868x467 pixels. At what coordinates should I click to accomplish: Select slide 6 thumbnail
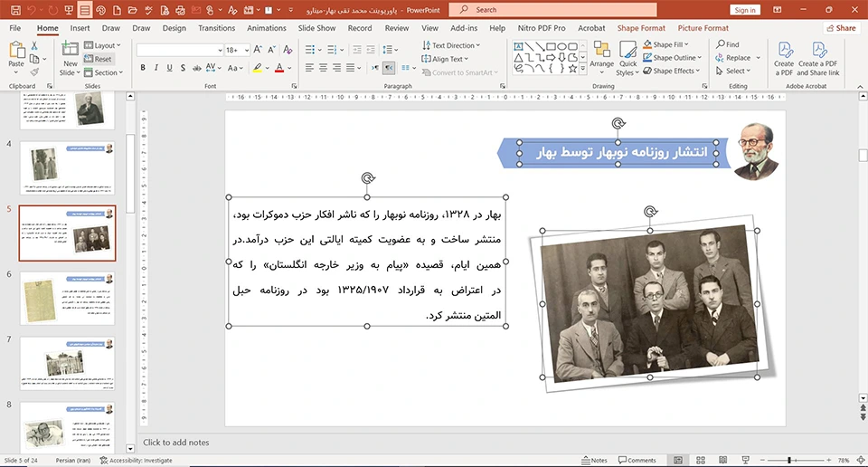pyautogui.click(x=67, y=298)
